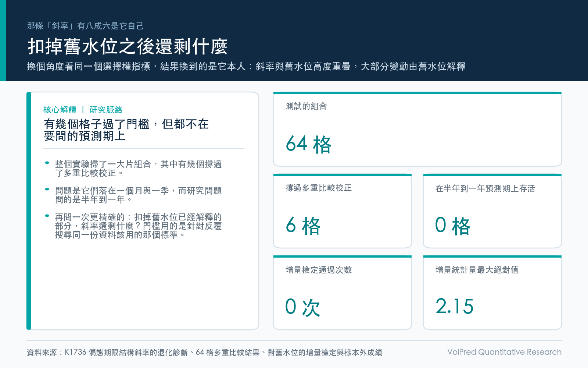Screen dimensions: 588x368
Task: Click the bullet starting with 問題是它們落在一個月與一季
Action: (138, 195)
